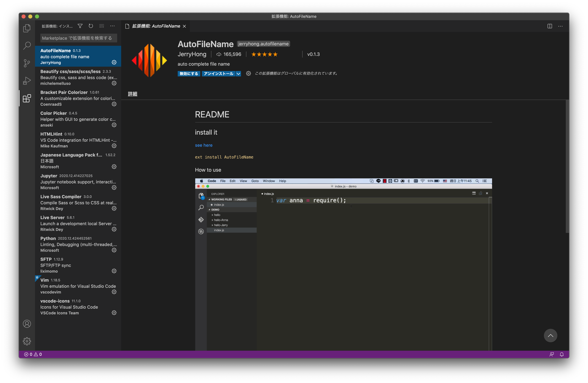
Task: Click the jerryhong.autofilename identifier badge
Action: point(263,44)
